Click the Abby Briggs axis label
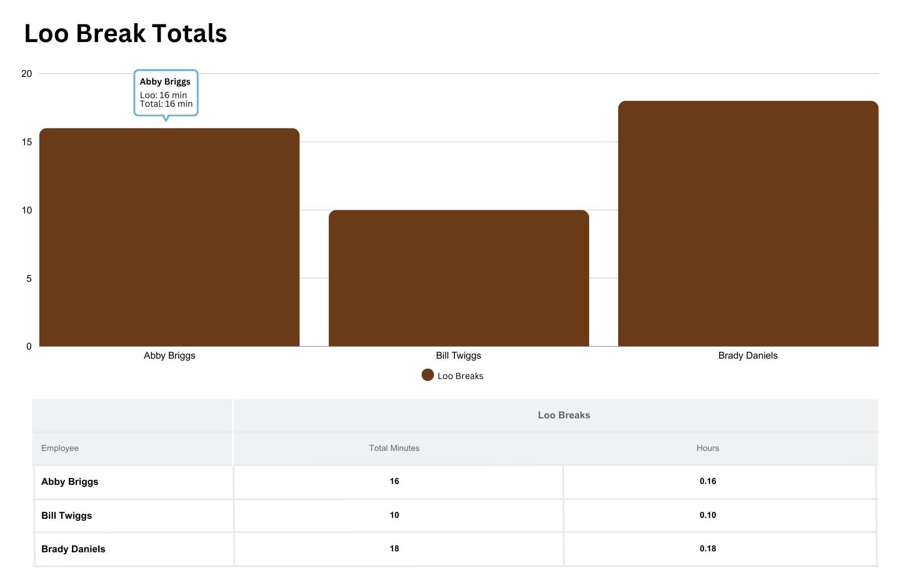The image size is (905, 588). point(169,356)
